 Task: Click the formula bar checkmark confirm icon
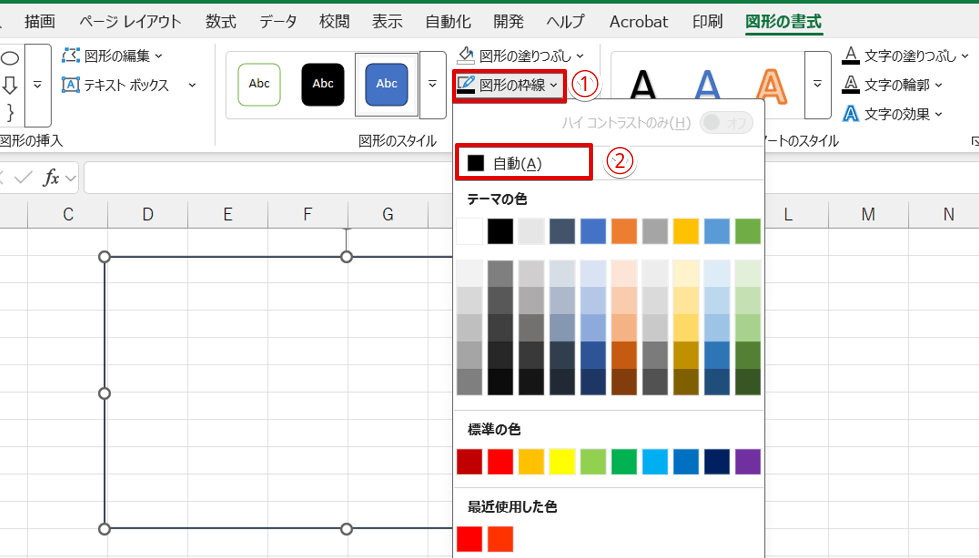tap(23, 178)
